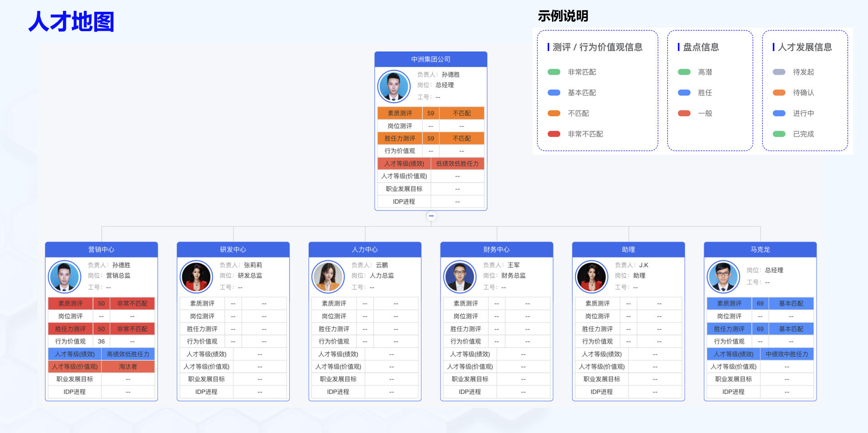
Task: Click red 淘汰者 badge on 营销中心 card
Action: pyautogui.click(x=128, y=367)
